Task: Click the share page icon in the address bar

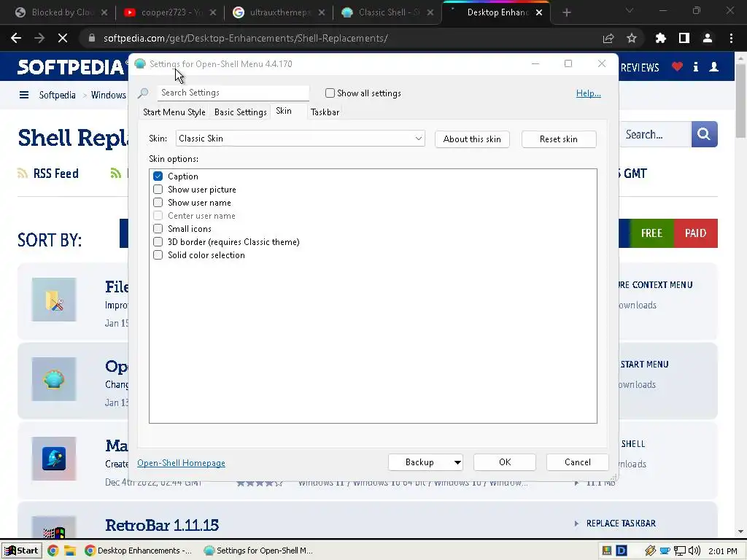Action: 608,38
